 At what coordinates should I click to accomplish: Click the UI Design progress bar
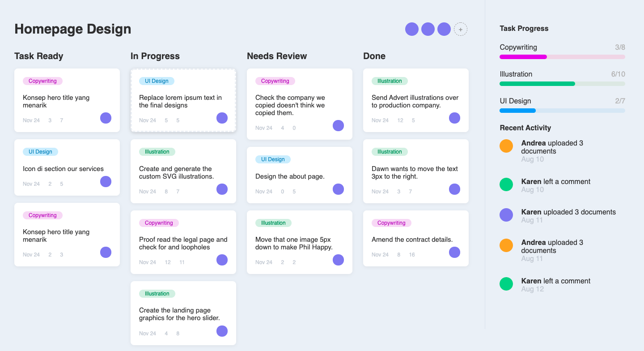562,111
